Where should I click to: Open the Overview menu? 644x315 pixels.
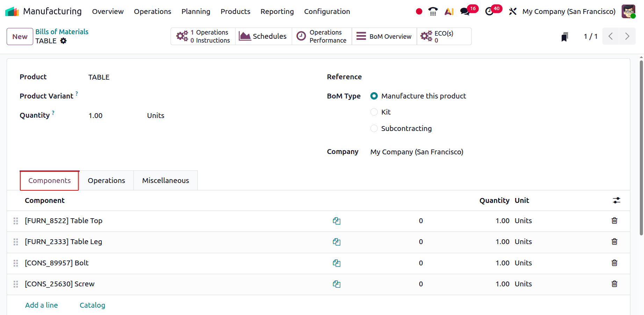pos(108,12)
